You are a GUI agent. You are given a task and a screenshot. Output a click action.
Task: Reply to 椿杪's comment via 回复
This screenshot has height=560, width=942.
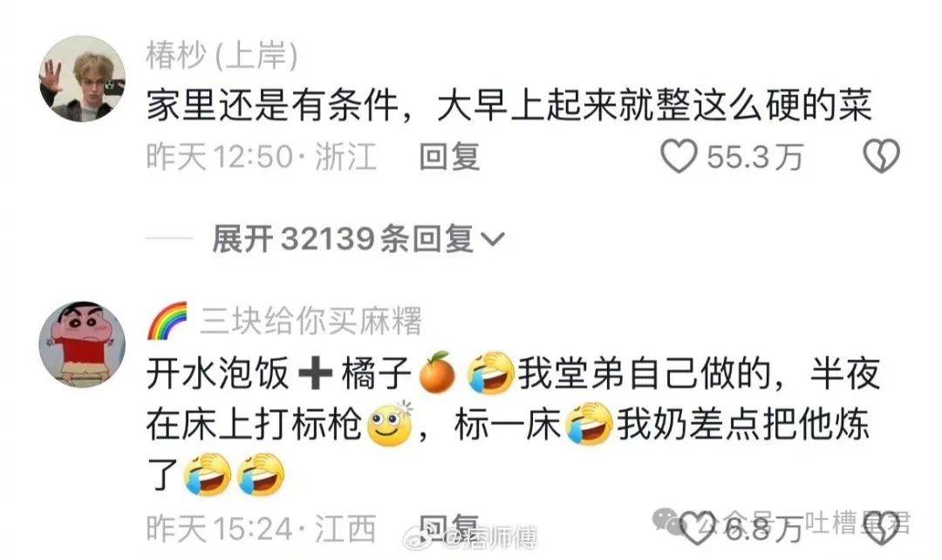(449, 156)
